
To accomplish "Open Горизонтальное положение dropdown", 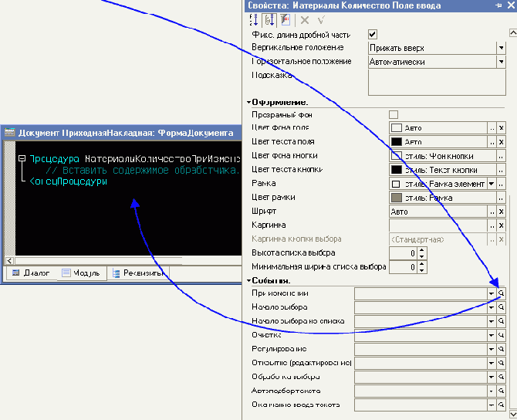I will (500, 62).
